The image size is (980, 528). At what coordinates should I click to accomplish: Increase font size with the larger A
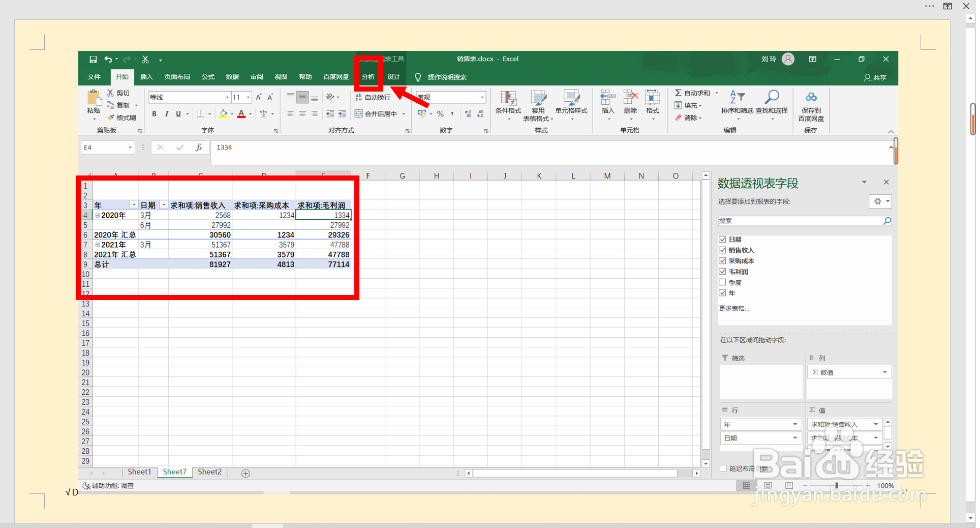[259, 97]
